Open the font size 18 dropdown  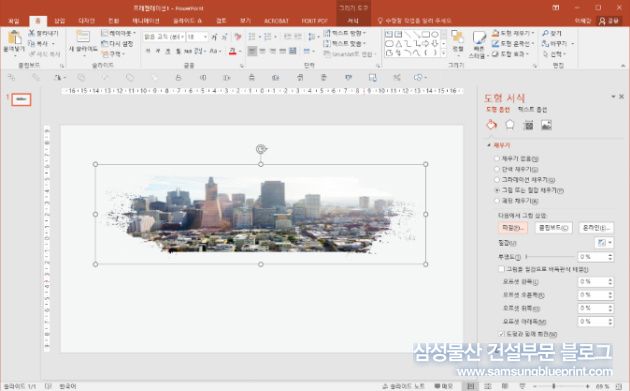(x=205, y=37)
